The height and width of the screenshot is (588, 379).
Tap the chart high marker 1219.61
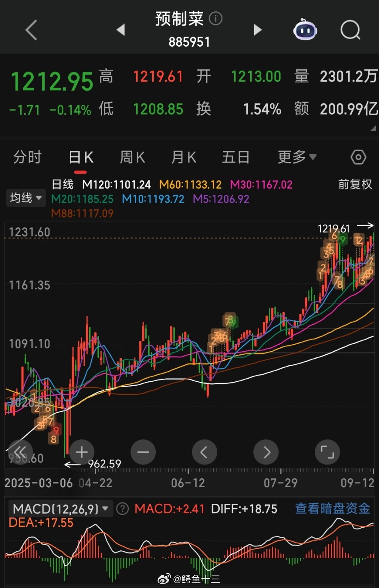click(x=334, y=228)
